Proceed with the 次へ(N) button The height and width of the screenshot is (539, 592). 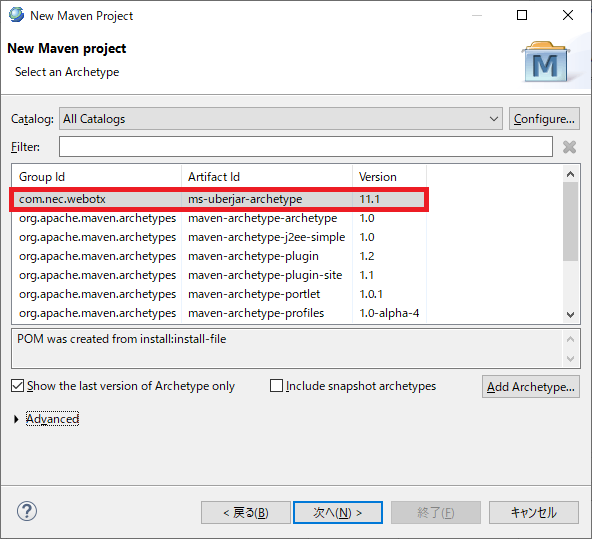pos(338,513)
